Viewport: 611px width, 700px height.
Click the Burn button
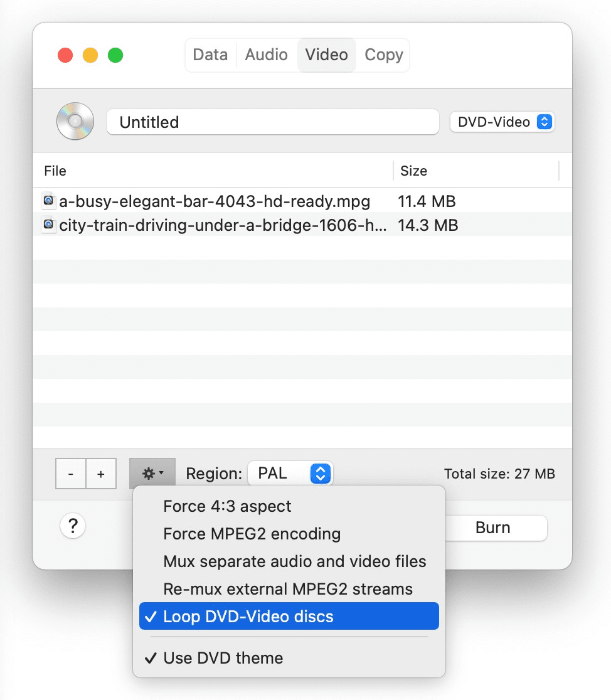click(493, 528)
